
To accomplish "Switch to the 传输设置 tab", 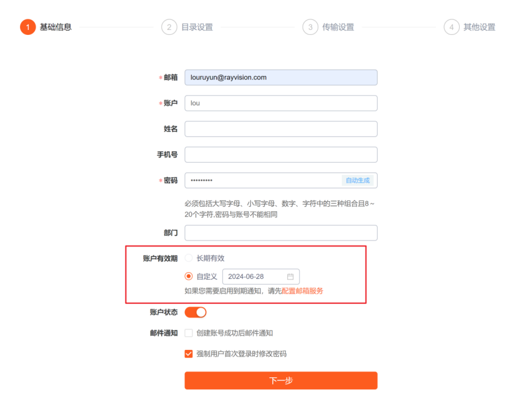I will (337, 27).
